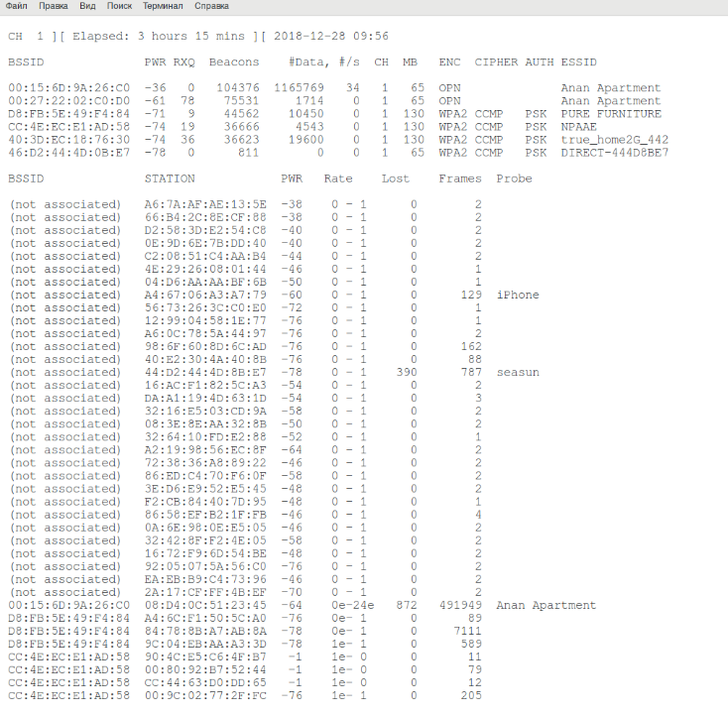Viewport: 728px width, 715px height.
Task: Click the seasun probe entry
Action: pos(518,372)
